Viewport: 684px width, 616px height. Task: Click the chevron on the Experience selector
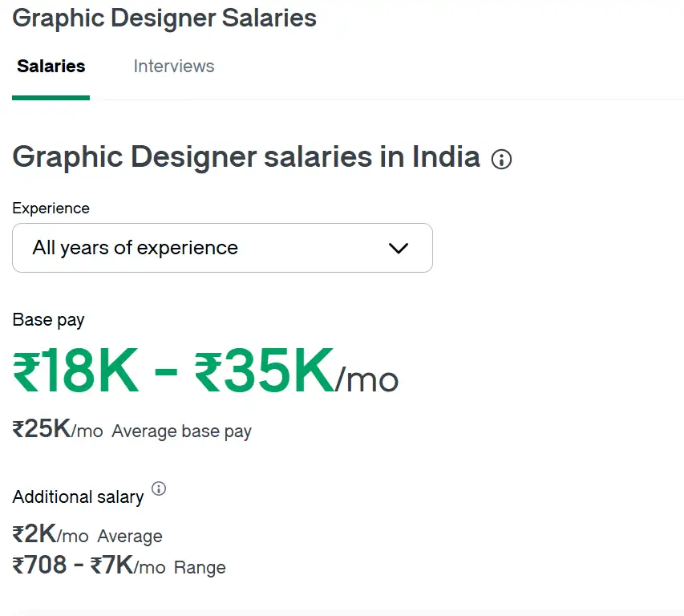coord(399,249)
